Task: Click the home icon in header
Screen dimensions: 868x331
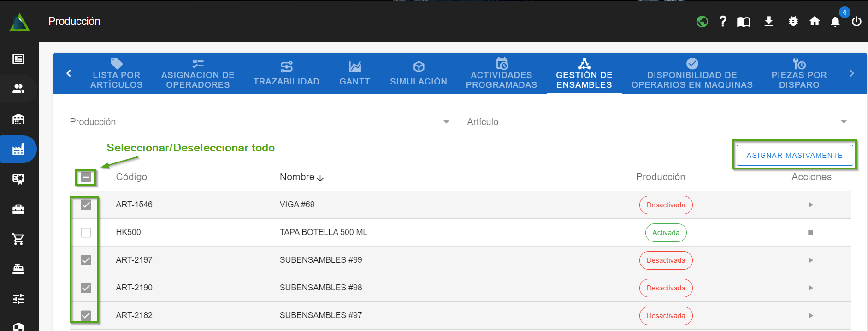Action: coord(815,21)
